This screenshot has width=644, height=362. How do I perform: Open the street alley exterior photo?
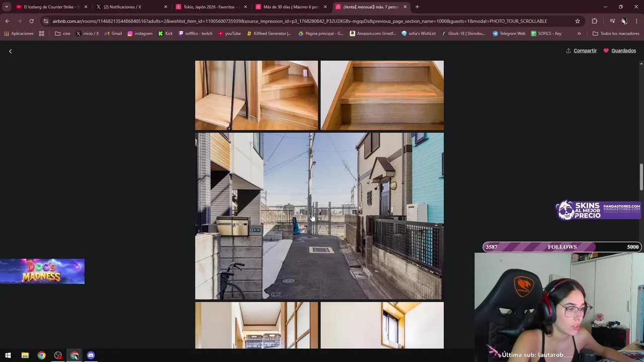[x=319, y=216]
